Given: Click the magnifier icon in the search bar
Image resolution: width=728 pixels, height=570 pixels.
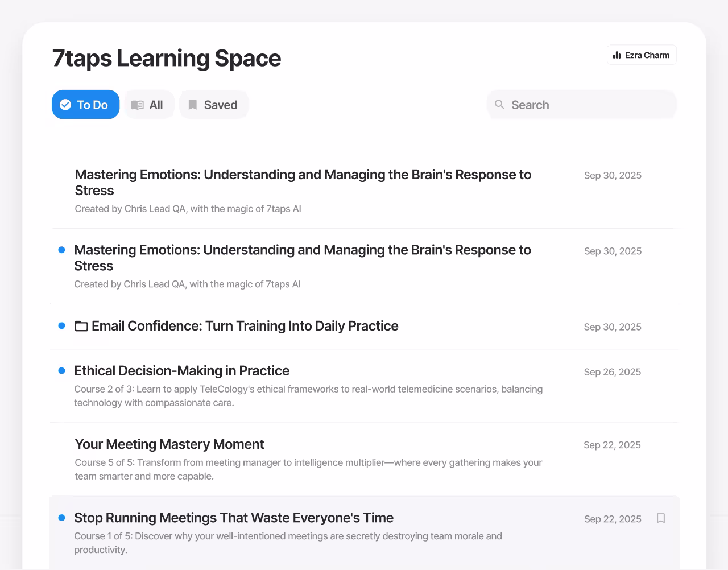Looking at the screenshot, I should (499, 105).
